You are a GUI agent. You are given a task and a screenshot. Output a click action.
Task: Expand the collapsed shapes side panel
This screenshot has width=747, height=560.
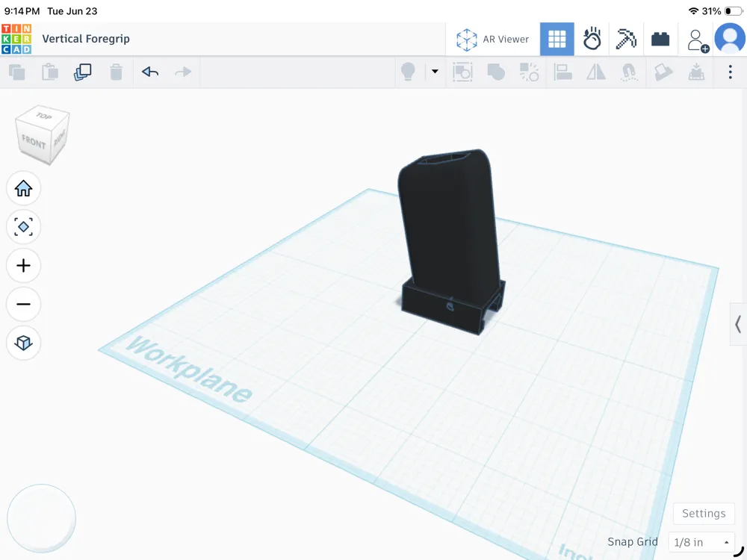(x=738, y=324)
